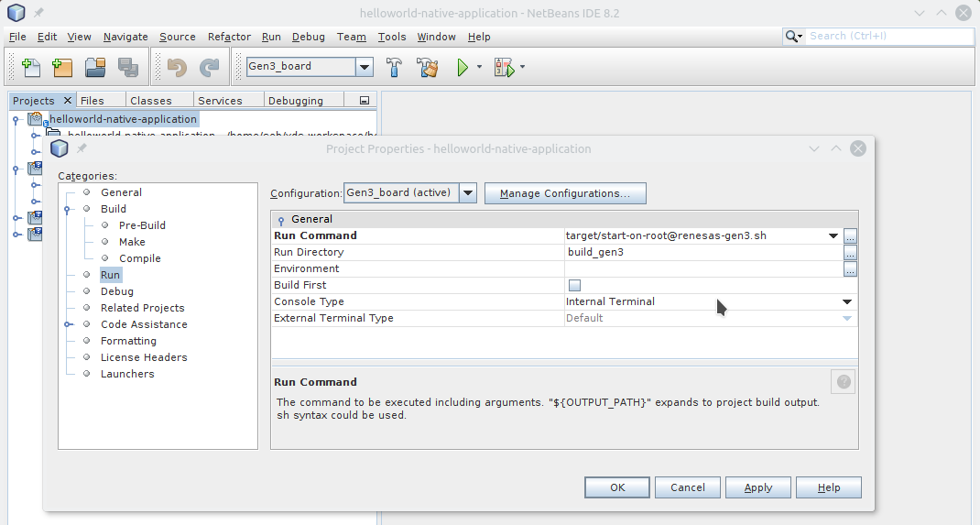The width and height of the screenshot is (980, 525).
Task: Click the green Run Project icon
Action: 463,67
